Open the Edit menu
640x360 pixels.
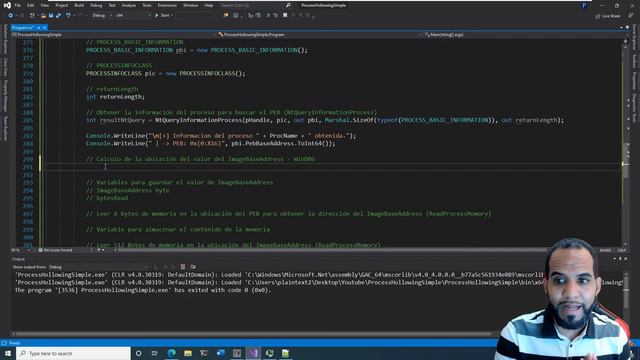click(x=30, y=5)
